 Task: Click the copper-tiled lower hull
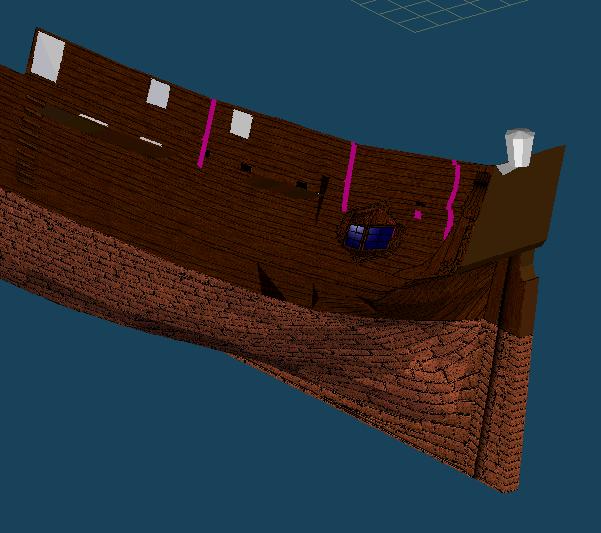click(x=300, y=370)
